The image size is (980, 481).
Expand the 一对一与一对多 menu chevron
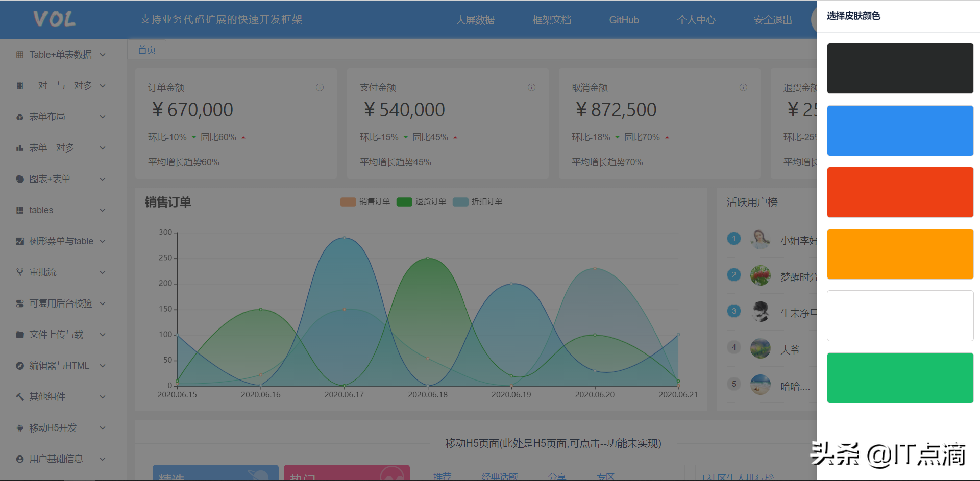103,86
